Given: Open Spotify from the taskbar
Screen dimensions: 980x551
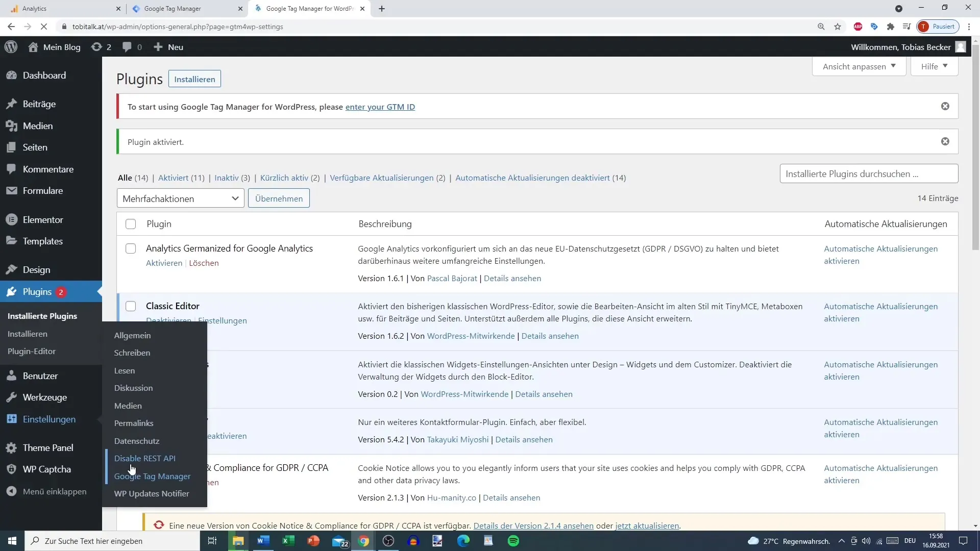Looking at the screenshot, I should coord(513,541).
